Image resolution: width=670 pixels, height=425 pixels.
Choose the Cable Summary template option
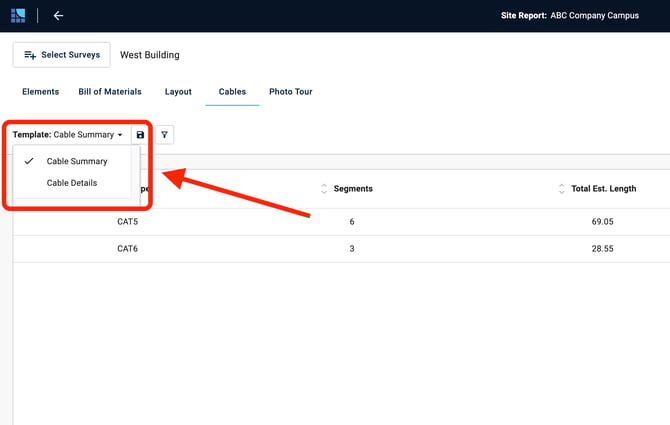(x=76, y=161)
